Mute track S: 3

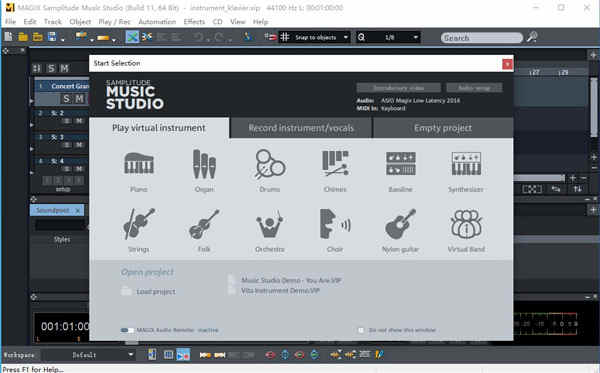pos(79,145)
